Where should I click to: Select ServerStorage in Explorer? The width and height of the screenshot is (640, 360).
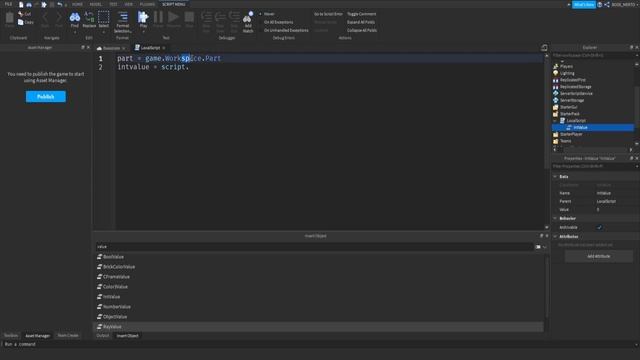[572, 100]
